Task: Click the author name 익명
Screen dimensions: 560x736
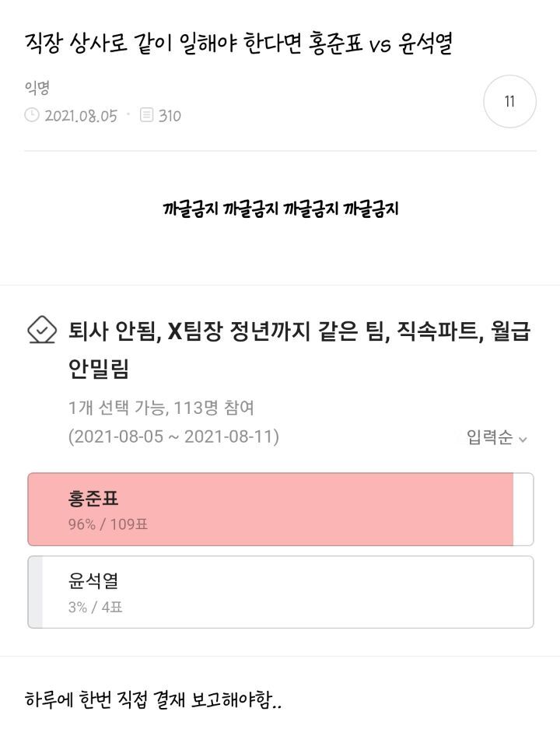Action: [37, 88]
